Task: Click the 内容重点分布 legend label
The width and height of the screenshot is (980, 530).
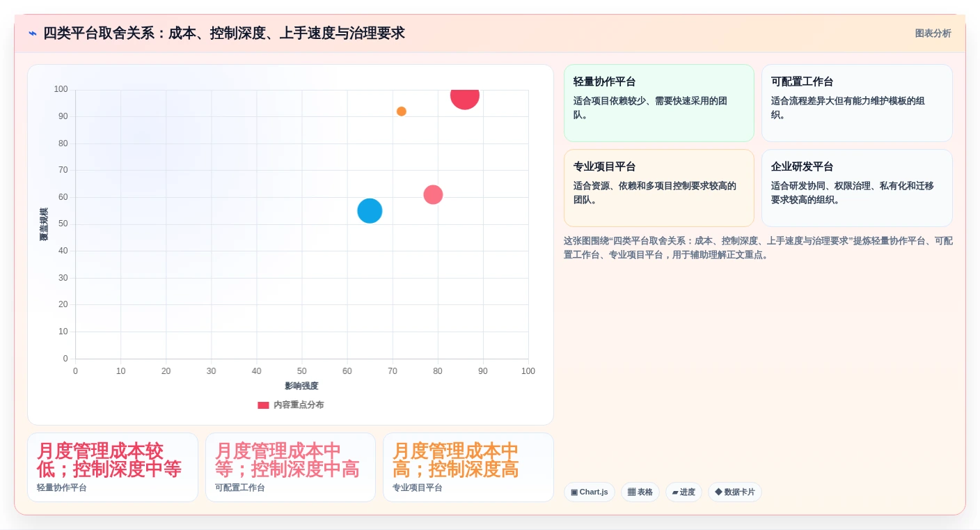Action: pos(299,405)
